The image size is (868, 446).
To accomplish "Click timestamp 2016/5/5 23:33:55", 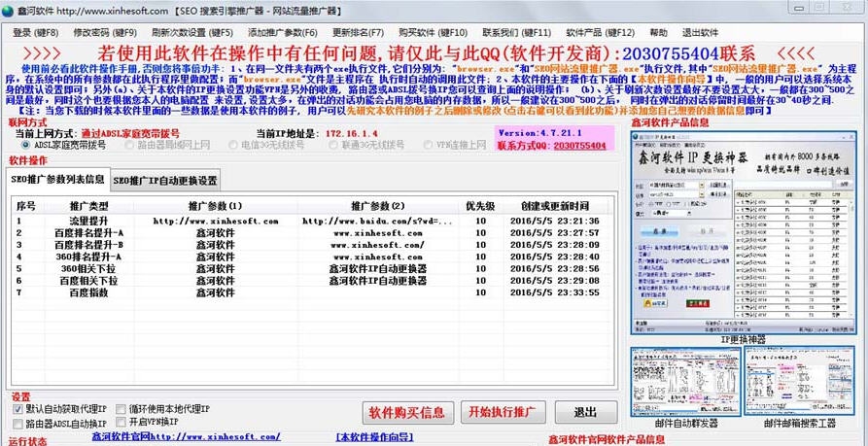I will (x=554, y=292).
